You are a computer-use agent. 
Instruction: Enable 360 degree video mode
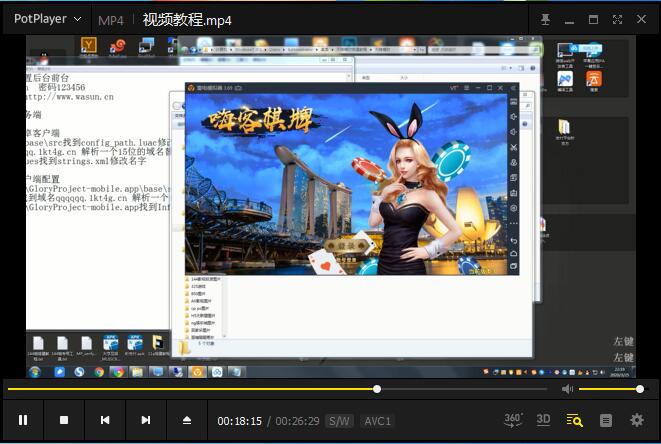coord(513,420)
